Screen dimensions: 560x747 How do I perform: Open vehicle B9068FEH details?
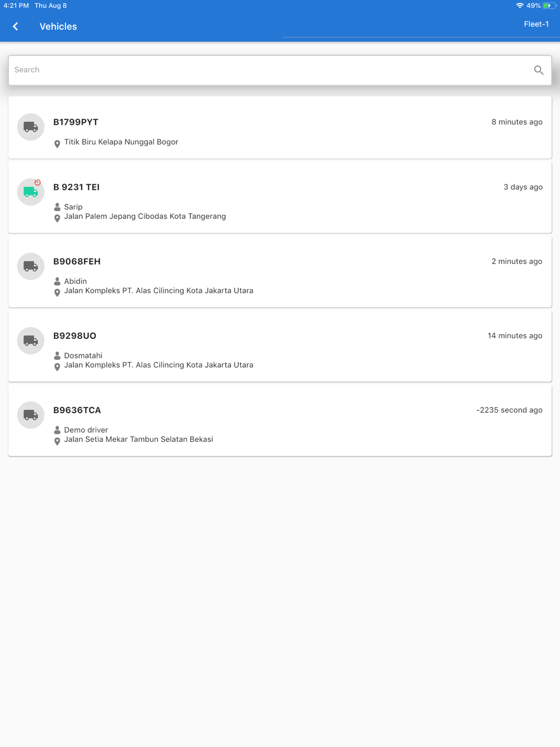[280, 272]
